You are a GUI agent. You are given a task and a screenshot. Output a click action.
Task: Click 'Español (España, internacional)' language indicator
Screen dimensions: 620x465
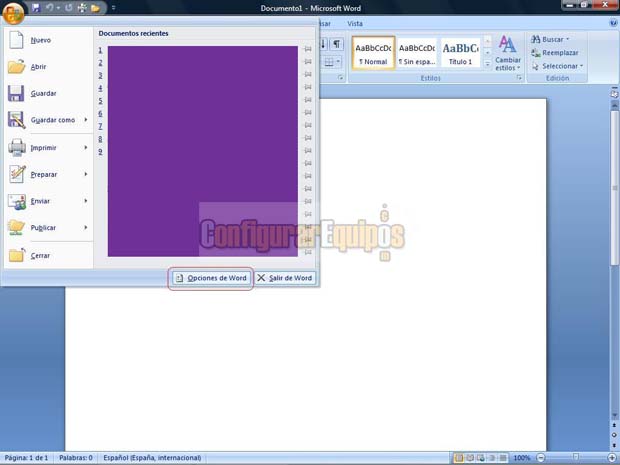pyautogui.click(x=152, y=458)
